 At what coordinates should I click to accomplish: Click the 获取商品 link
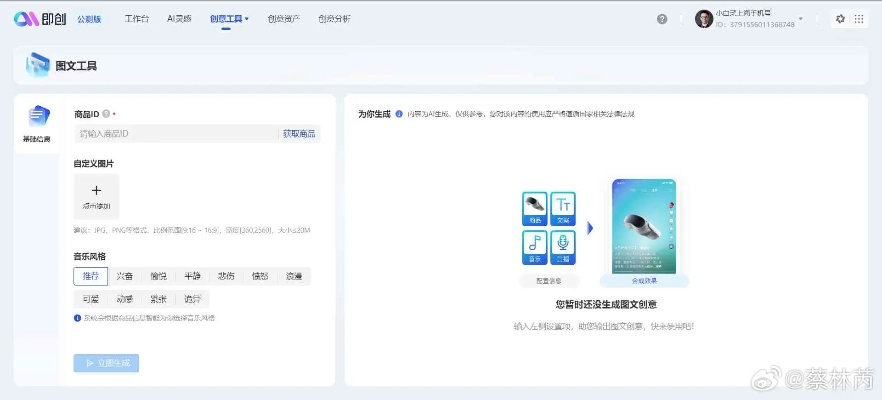point(299,134)
